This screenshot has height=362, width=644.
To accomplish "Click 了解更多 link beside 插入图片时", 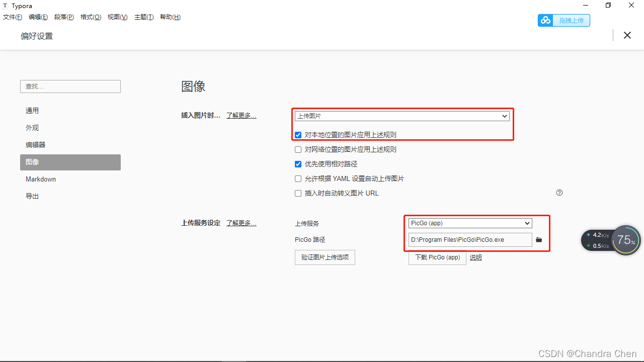I will (241, 116).
